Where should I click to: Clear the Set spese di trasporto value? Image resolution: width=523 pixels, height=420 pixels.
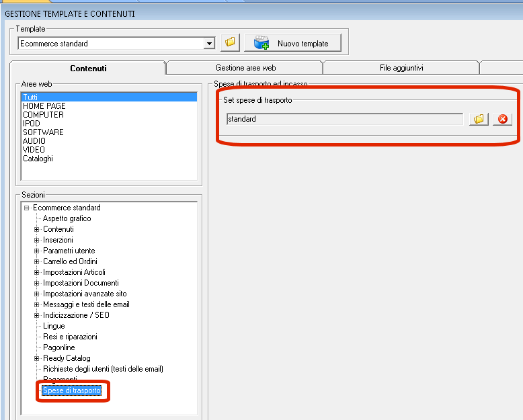coord(502,119)
